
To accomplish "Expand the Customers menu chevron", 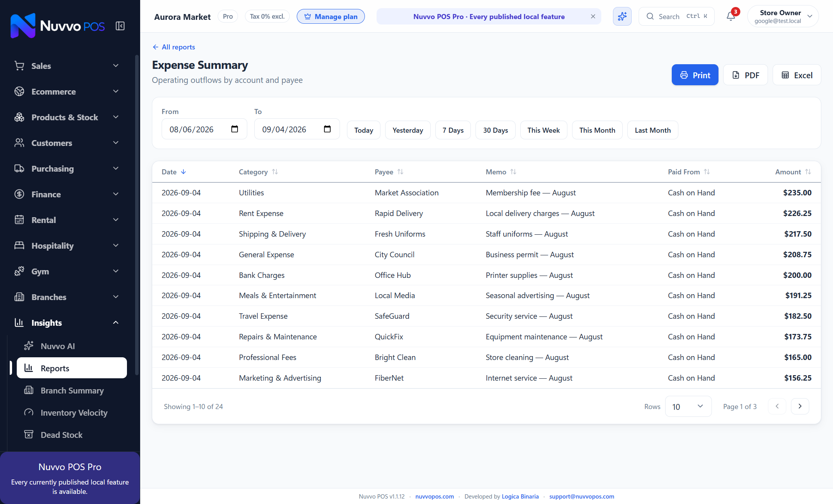I will pyautogui.click(x=116, y=143).
